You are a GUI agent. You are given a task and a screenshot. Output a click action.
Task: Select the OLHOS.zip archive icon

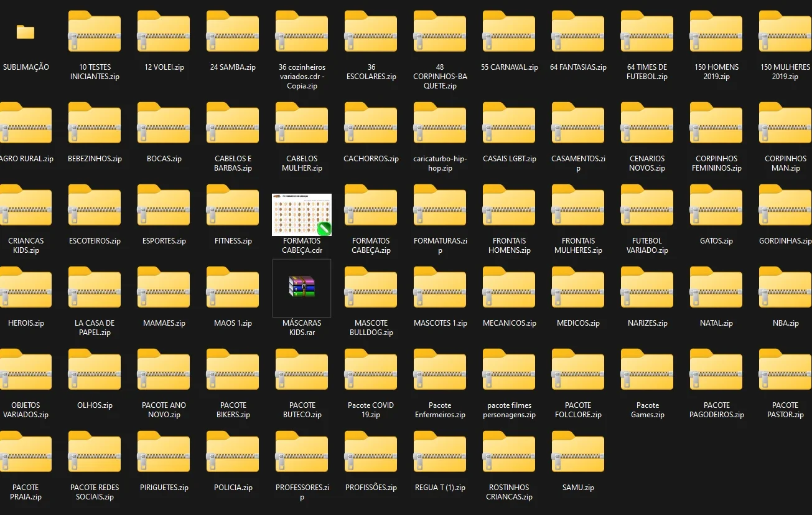click(x=95, y=369)
